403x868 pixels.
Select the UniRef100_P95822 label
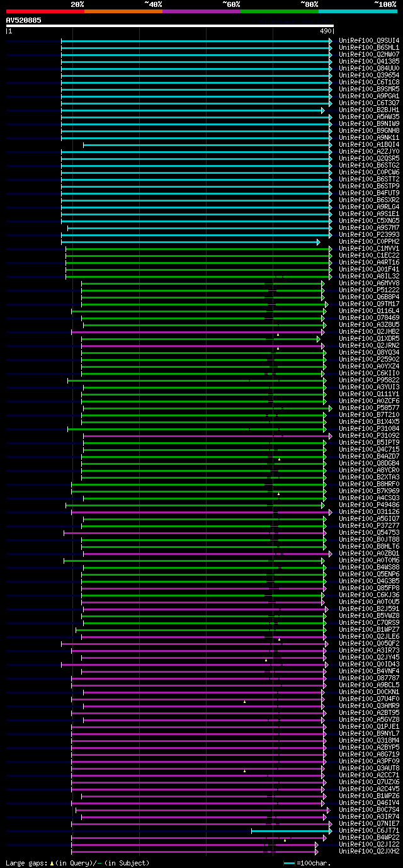(369, 380)
